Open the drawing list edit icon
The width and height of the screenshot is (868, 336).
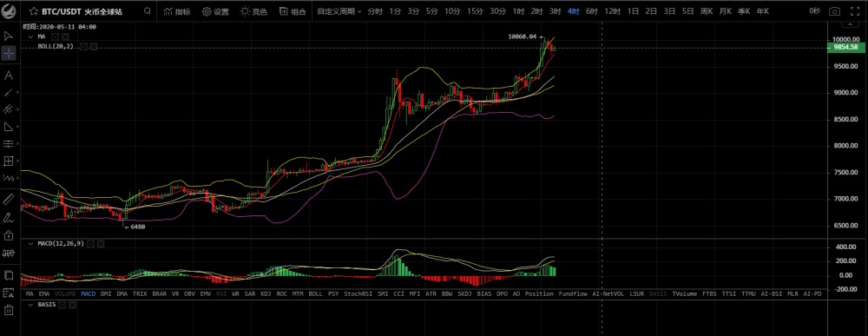[9, 293]
